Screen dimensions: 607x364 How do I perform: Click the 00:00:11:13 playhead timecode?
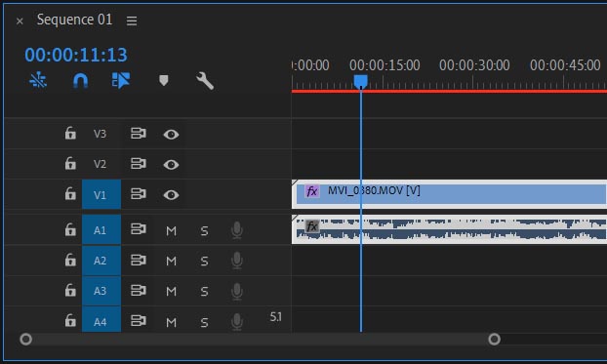[x=76, y=55]
